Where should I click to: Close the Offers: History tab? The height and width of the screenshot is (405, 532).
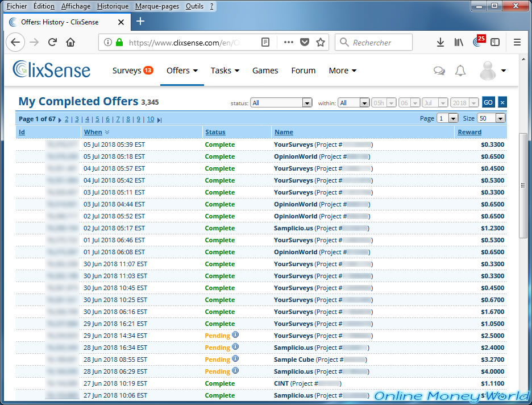(x=121, y=22)
